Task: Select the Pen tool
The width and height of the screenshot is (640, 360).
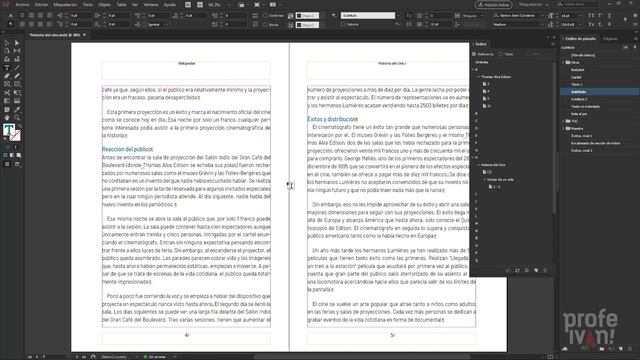Action: (x=7, y=76)
